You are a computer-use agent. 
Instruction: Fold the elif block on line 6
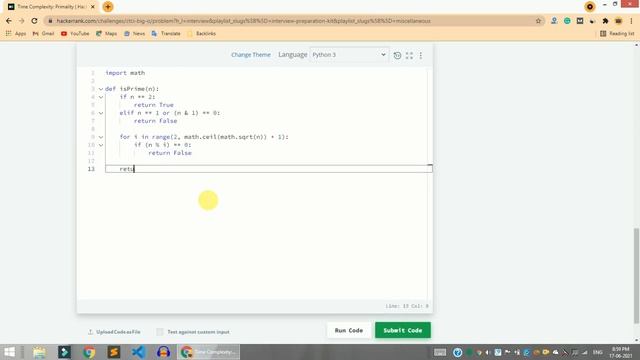101,113
